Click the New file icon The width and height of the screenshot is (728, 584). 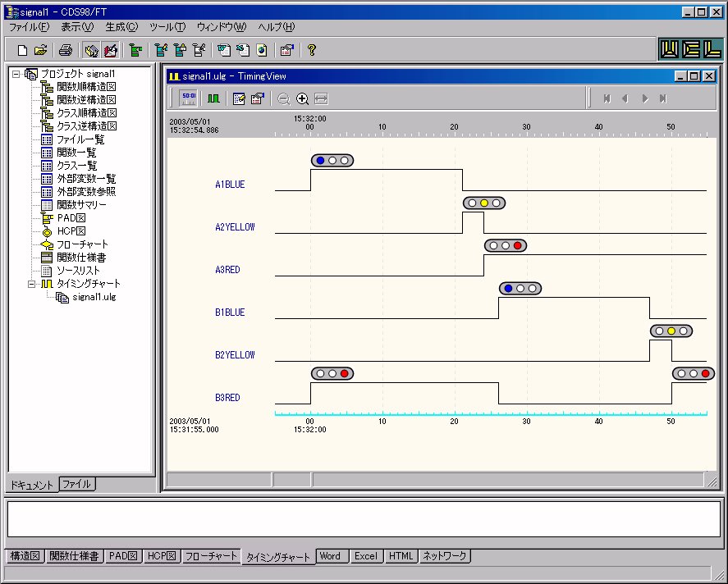pyautogui.click(x=22, y=50)
